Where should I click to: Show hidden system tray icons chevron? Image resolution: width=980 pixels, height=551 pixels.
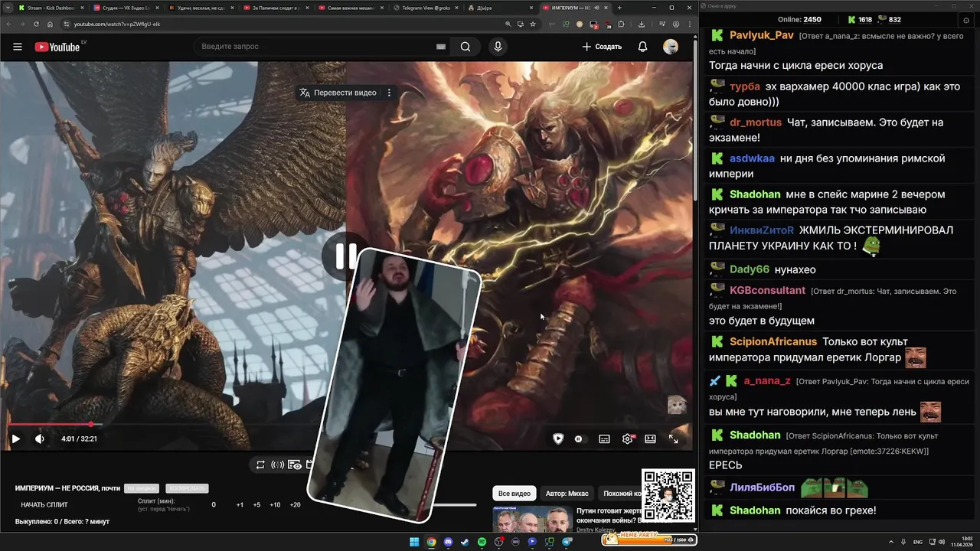tap(891, 542)
